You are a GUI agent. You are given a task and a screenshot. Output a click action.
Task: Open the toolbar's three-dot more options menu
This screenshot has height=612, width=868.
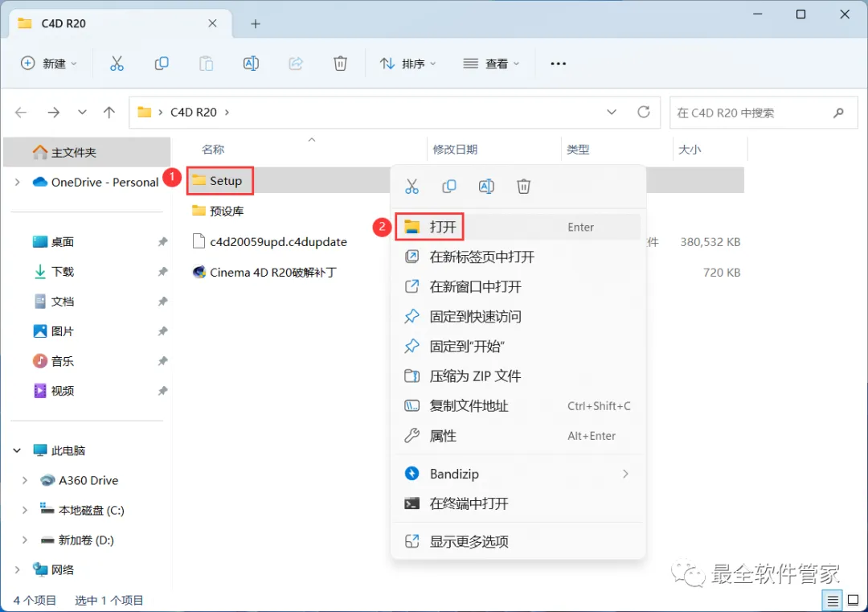pyautogui.click(x=558, y=64)
